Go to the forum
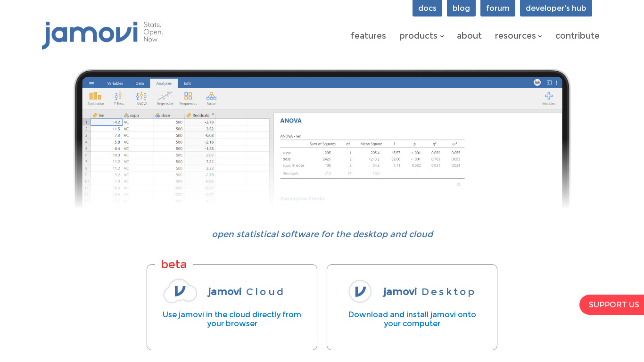Image resolution: width=644 pixels, height=362 pixels. (498, 8)
